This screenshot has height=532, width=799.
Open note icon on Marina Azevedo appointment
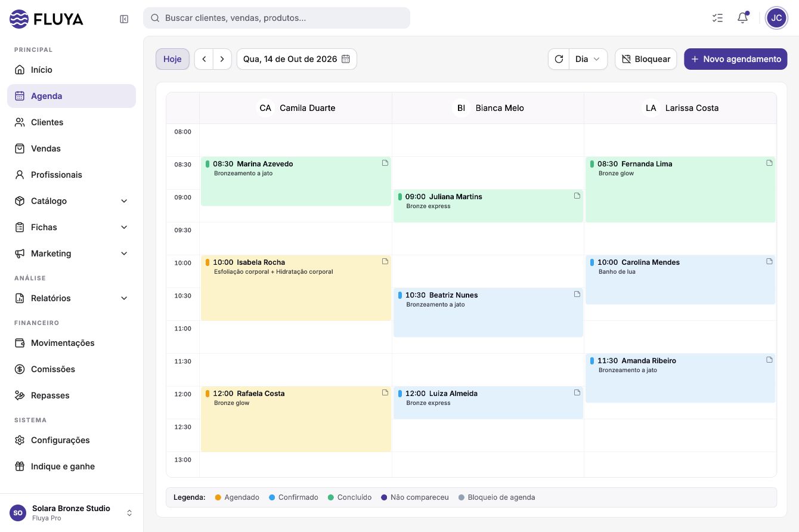385,163
